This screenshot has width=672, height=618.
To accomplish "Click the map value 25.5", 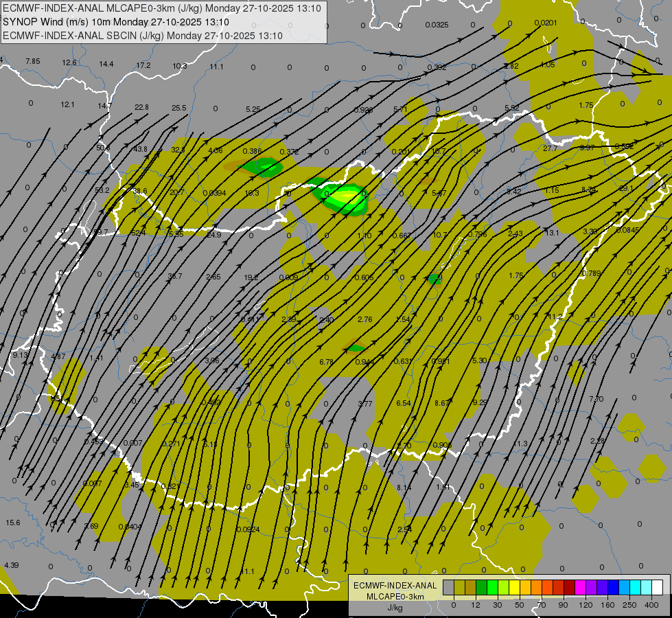I will coord(178,108).
